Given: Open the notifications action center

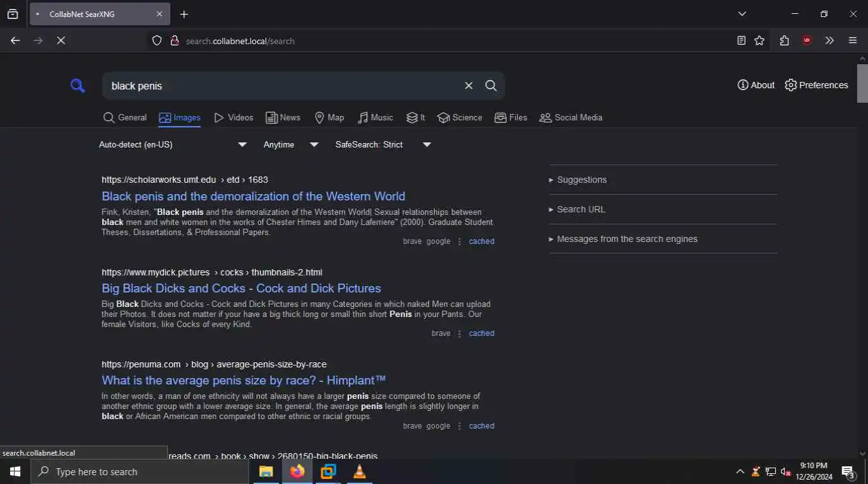Looking at the screenshot, I should (848, 471).
